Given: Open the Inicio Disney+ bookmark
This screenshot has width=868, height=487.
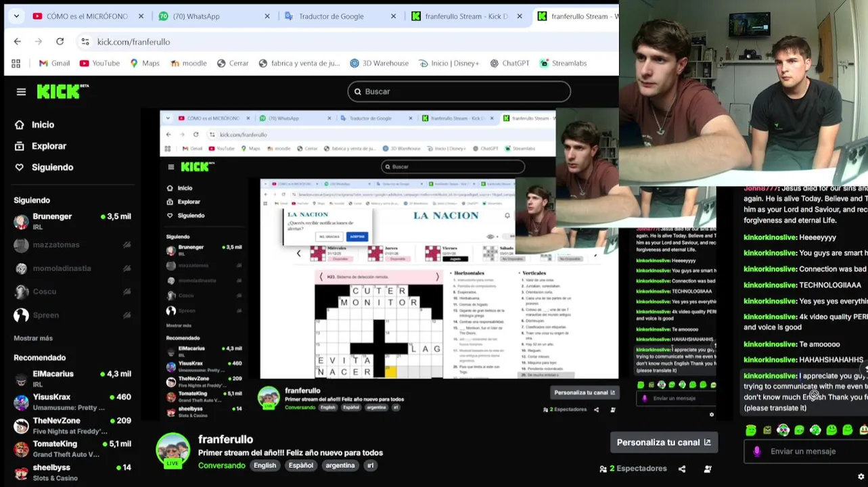Looking at the screenshot, I should (449, 63).
